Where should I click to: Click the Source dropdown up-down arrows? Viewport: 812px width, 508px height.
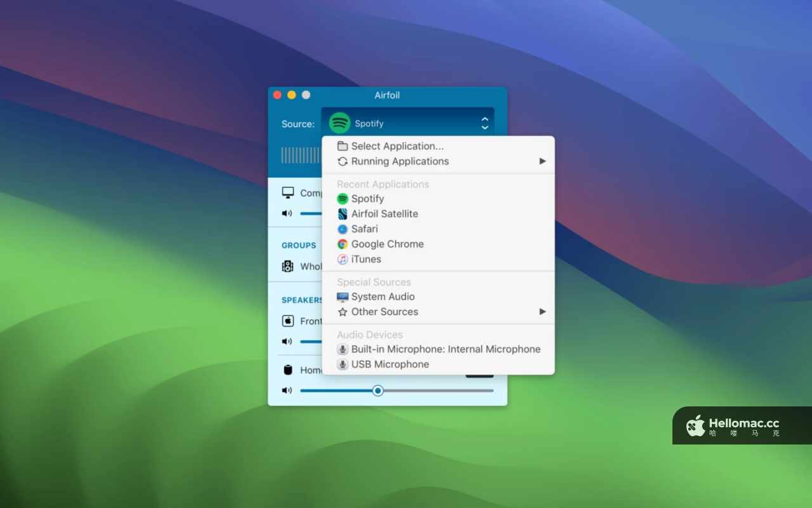click(485, 123)
